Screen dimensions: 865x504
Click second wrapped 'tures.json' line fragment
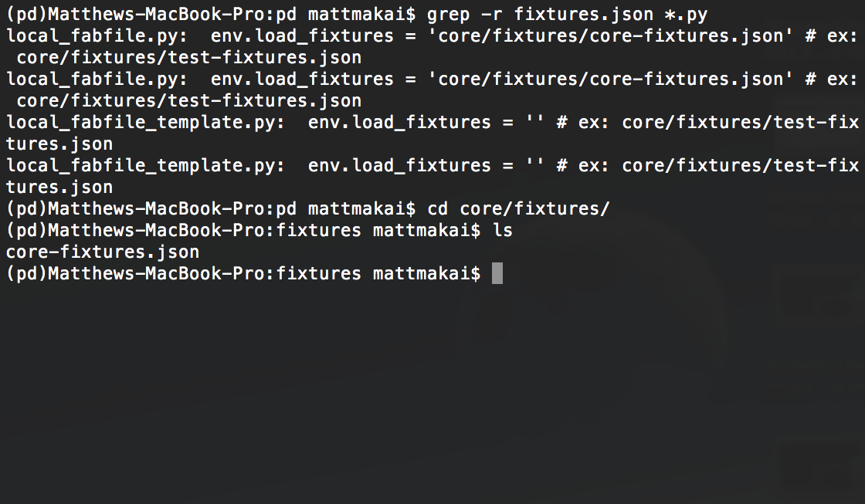(x=59, y=188)
